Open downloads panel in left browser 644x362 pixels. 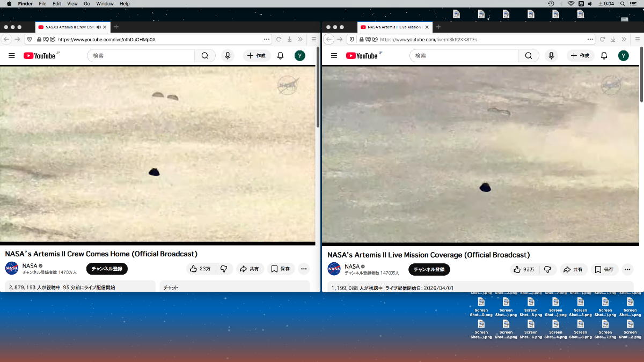[x=289, y=39]
